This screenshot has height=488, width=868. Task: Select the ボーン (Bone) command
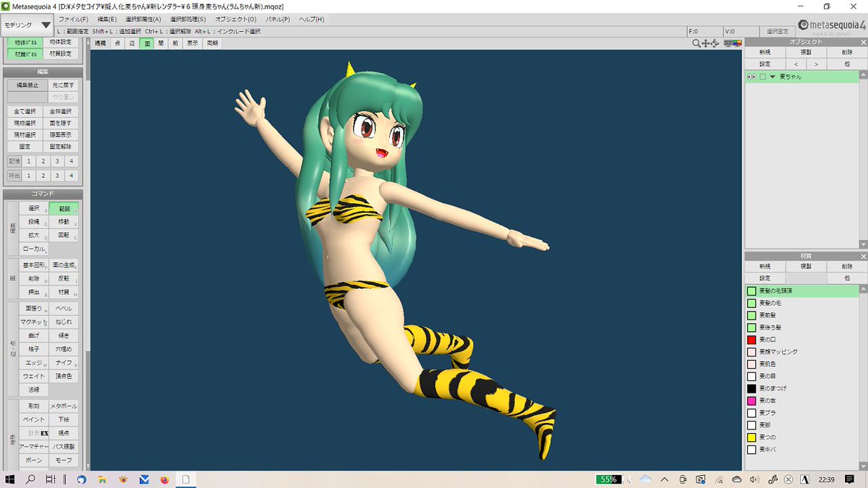pos(34,461)
